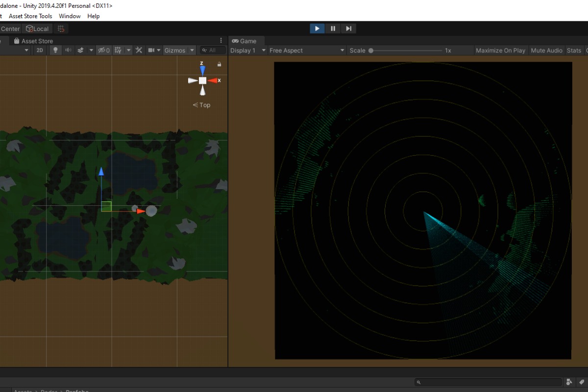Toggle scene lighting with the lightbulb icon
Image resolution: width=588 pixels, height=392 pixels.
pos(55,50)
